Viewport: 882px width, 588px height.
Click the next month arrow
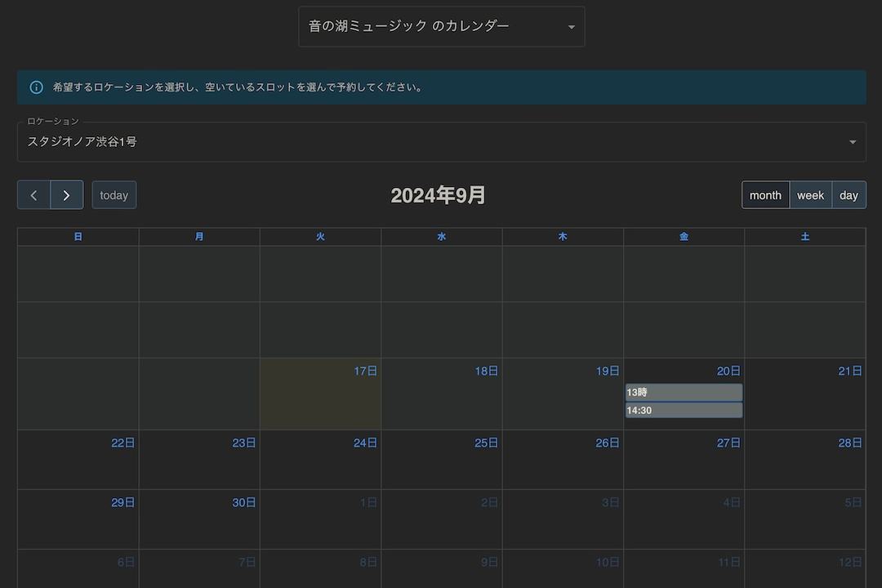(66, 194)
